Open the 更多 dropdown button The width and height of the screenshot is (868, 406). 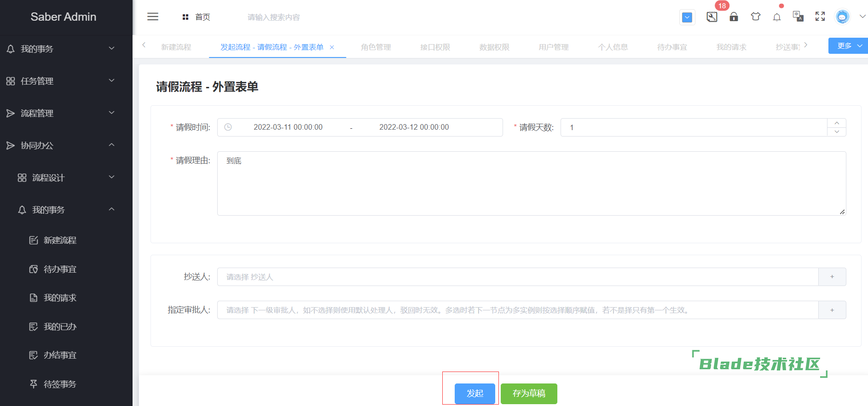point(848,46)
